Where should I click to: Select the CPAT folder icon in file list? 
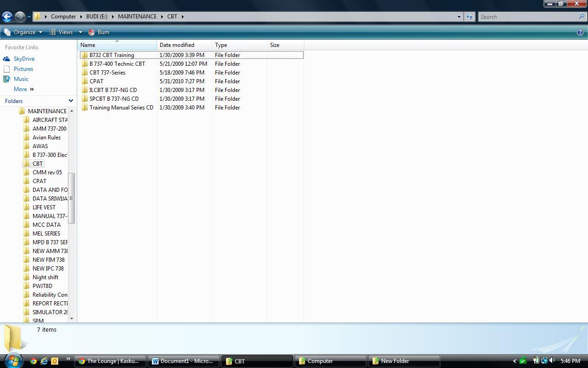point(85,81)
